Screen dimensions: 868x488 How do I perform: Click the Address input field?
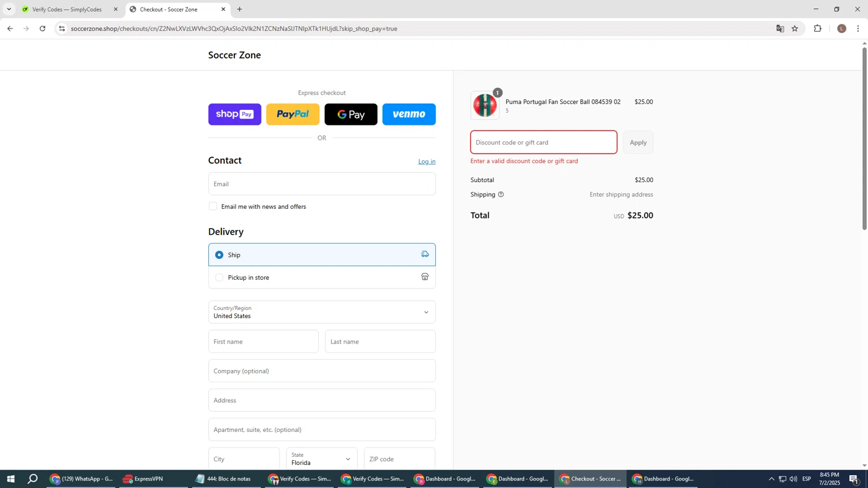(x=322, y=400)
